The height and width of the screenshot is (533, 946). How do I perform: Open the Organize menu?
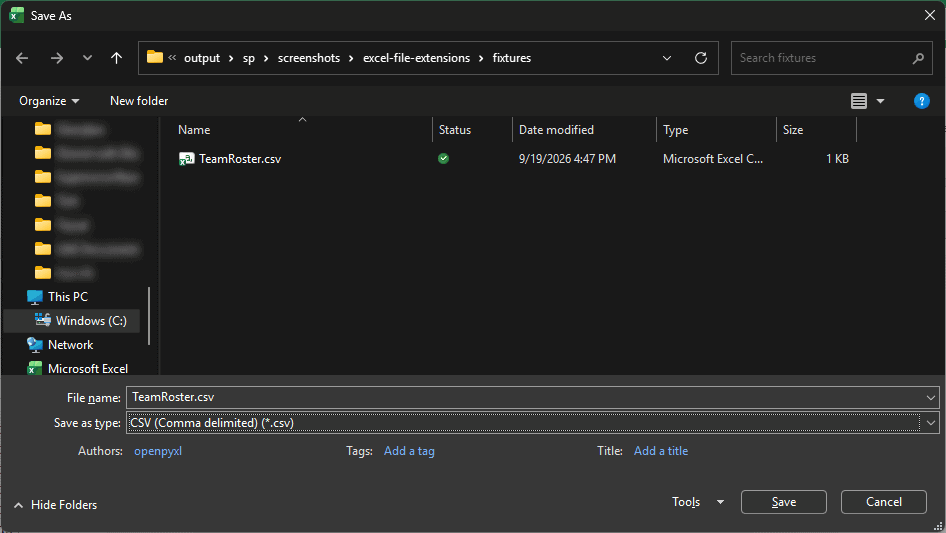click(49, 101)
